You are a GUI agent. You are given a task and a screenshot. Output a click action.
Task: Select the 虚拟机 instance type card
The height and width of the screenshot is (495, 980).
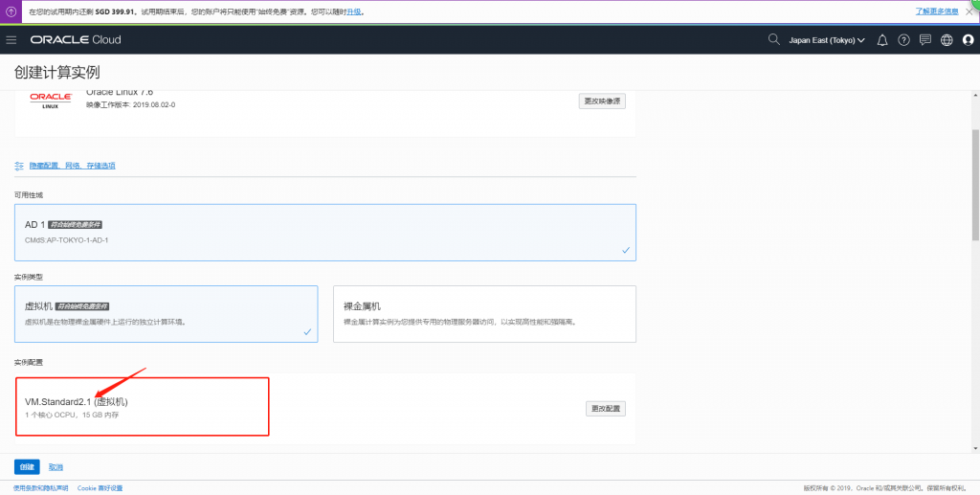167,314
